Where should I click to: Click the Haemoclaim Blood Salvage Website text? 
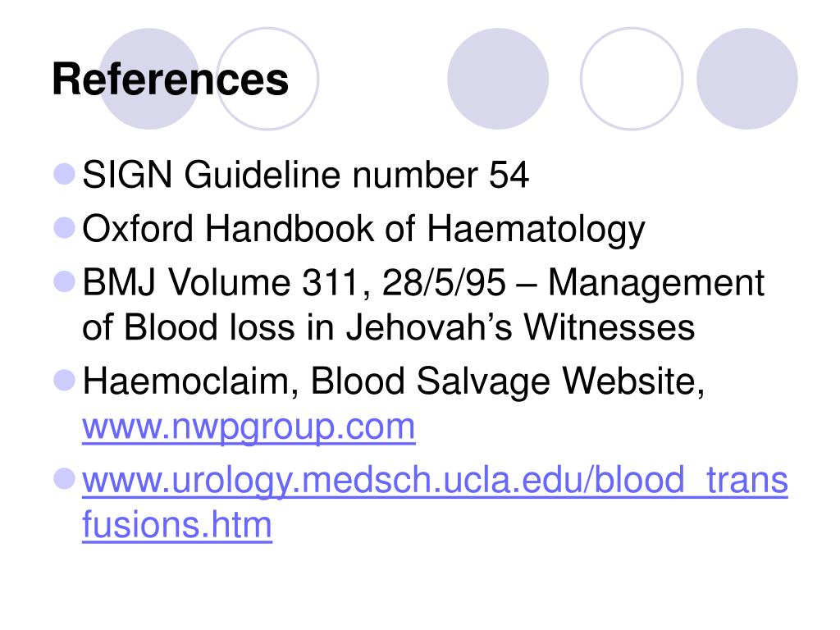coord(393,381)
